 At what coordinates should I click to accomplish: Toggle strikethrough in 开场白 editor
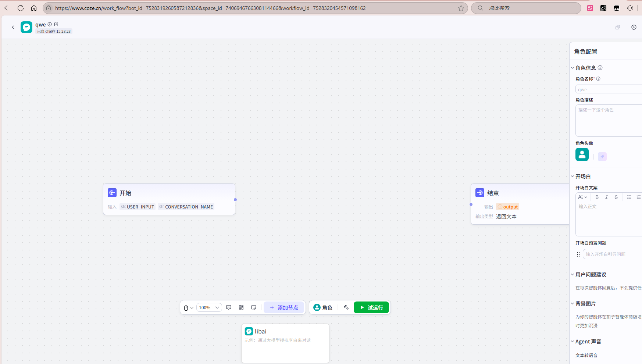tap(616, 197)
